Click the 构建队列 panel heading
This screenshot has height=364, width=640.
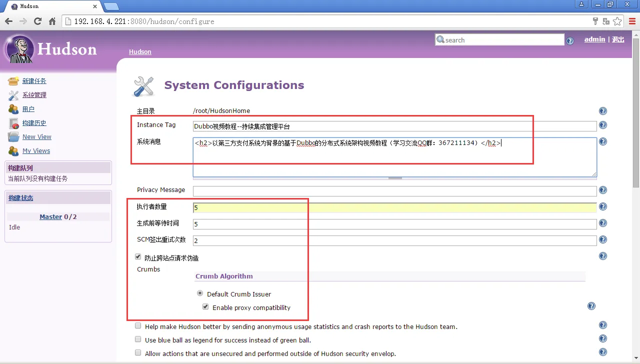58,168
